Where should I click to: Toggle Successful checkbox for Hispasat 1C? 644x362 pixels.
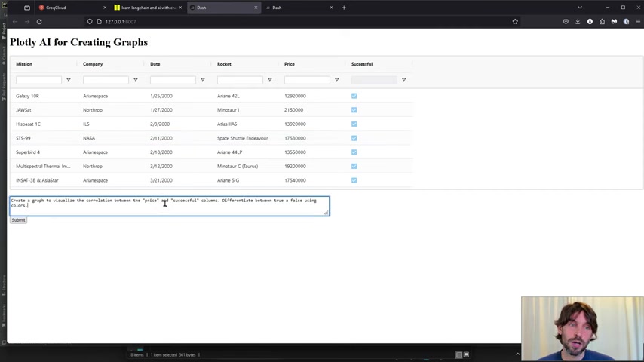tap(354, 124)
